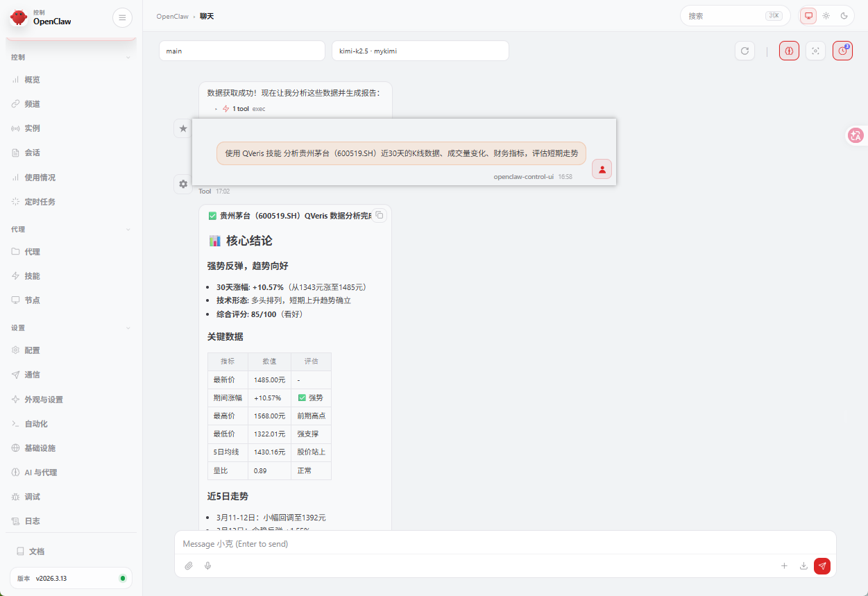This screenshot has width=868, height=596.
Task: Click the 版本 v2026.3.13 status pill
Action: pyautogui.click(x=71, y=578)
